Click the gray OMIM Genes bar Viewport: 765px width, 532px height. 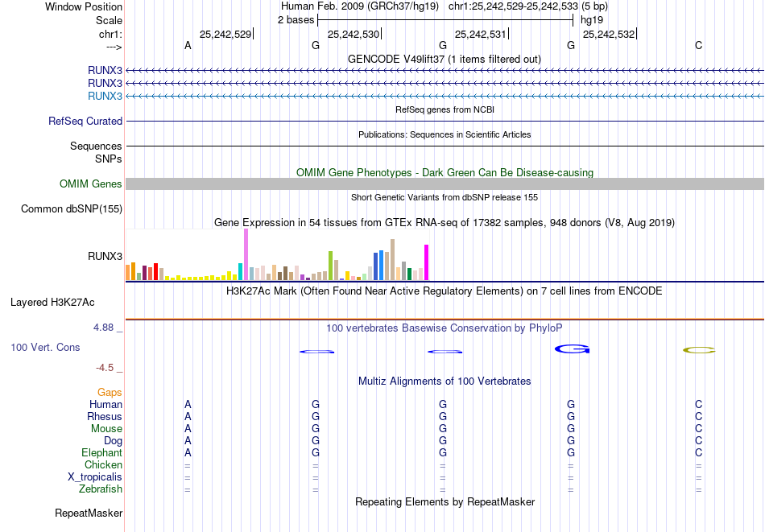[x=445, y=184]
